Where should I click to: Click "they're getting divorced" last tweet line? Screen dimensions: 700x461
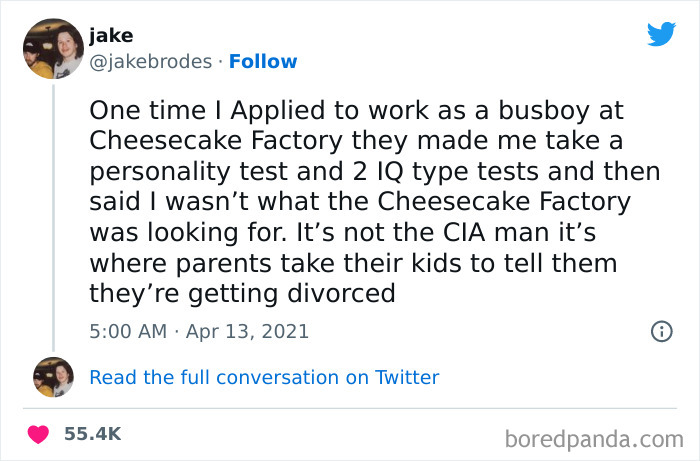[x=242, y=294]
